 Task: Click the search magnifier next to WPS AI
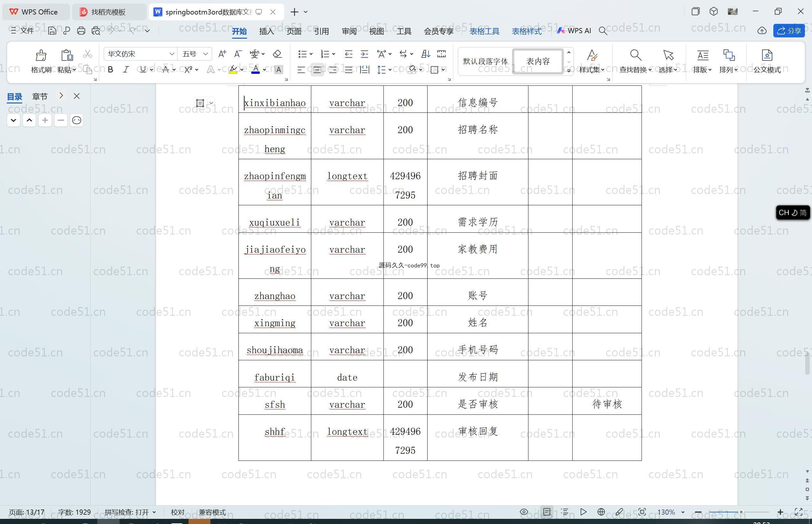[603, 31]
